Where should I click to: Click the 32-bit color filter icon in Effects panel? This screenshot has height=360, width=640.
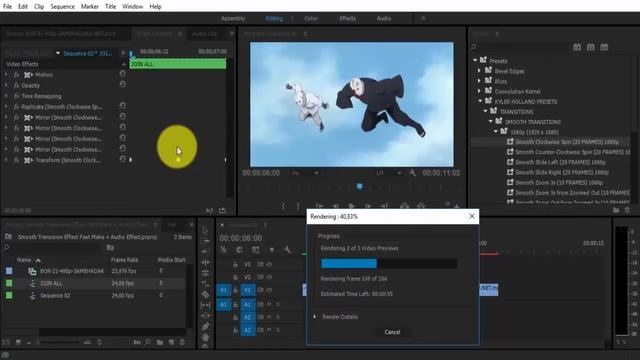pos(591,47)
